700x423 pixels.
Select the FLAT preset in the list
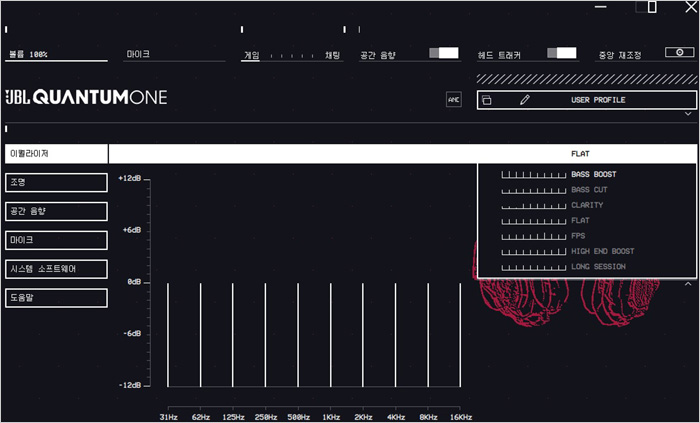pos(580,220)
